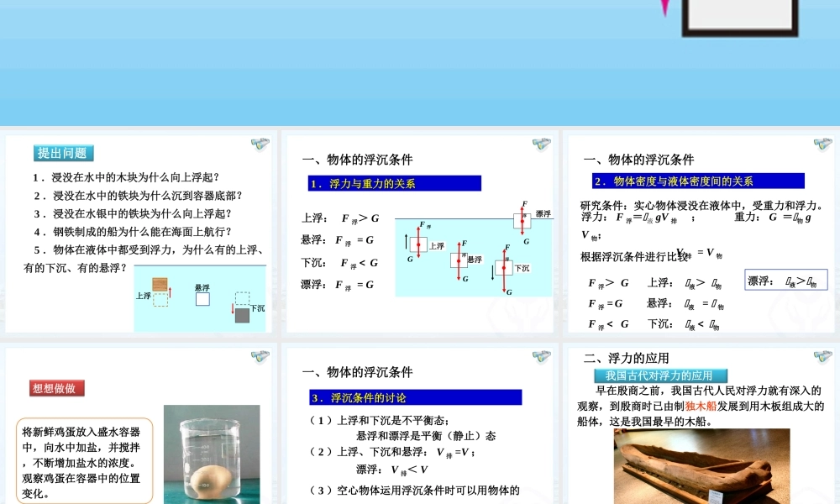The width and height of the screenshot is (840, 504).
Task: Click the white framed box at the top
Action: coord(740,17)
